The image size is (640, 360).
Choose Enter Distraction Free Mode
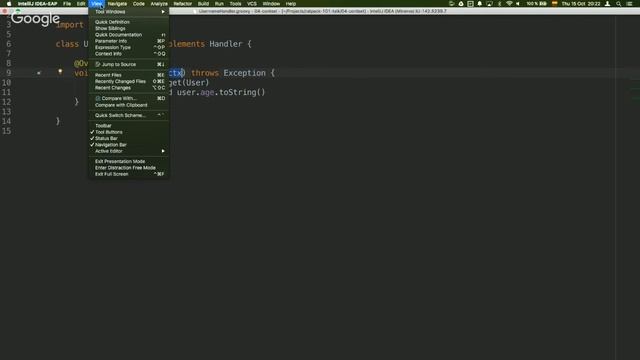pyautogui.click(x=129, y=168)
